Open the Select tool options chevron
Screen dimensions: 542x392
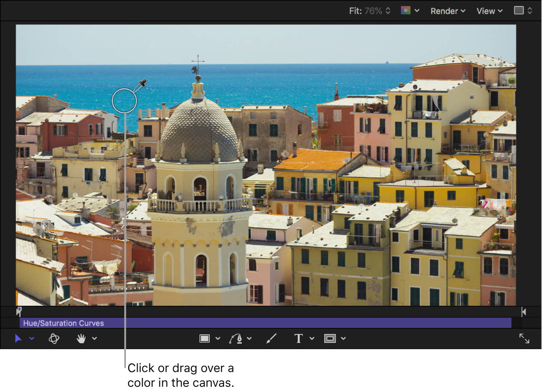click(x=32, y=339)
